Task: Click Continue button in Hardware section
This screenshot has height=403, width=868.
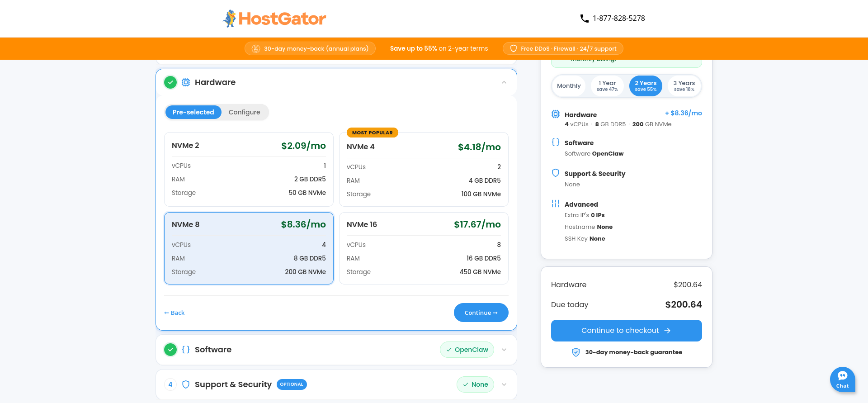Action: (481, 313)
